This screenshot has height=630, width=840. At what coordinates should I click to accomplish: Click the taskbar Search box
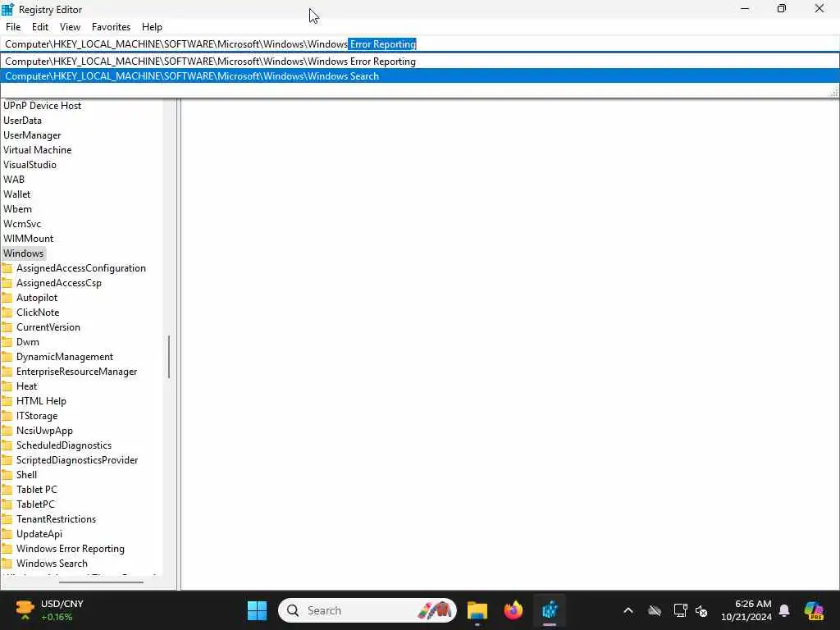point(367,610)
